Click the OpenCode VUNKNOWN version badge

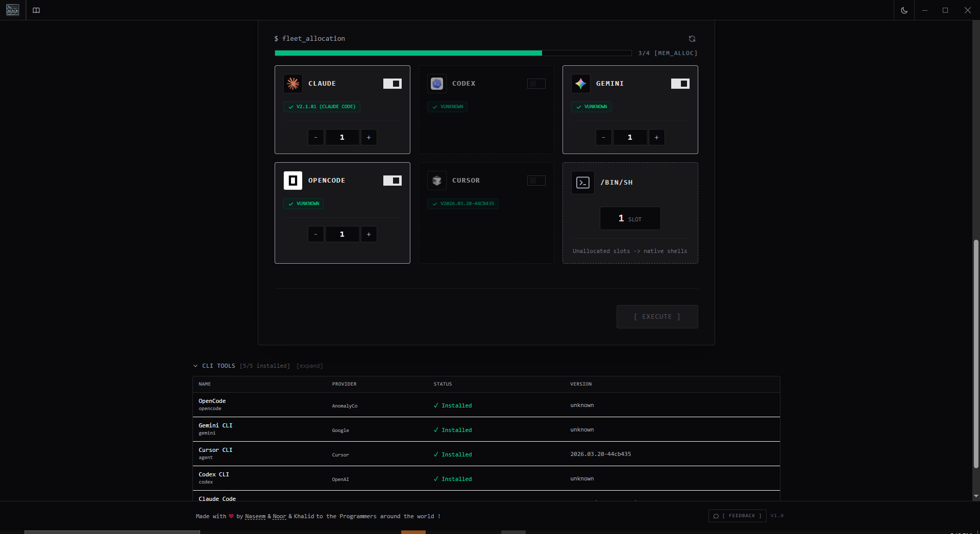tap(304, 204)
